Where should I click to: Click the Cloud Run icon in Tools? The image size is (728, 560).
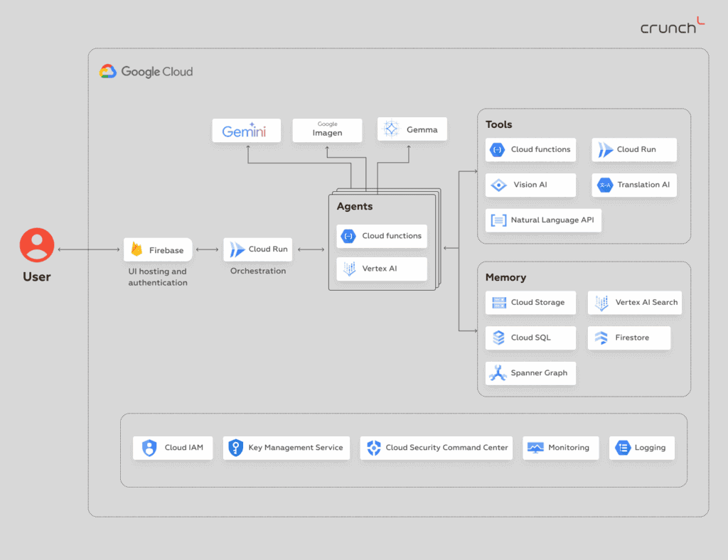tap(605, 150)
